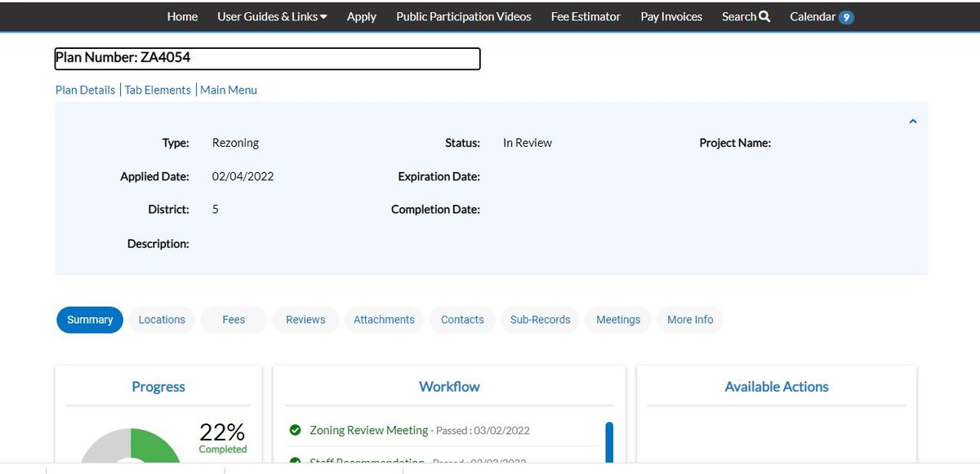
Task: Click the Zoning Review Meeting check icon
Action: pos(295,430)
